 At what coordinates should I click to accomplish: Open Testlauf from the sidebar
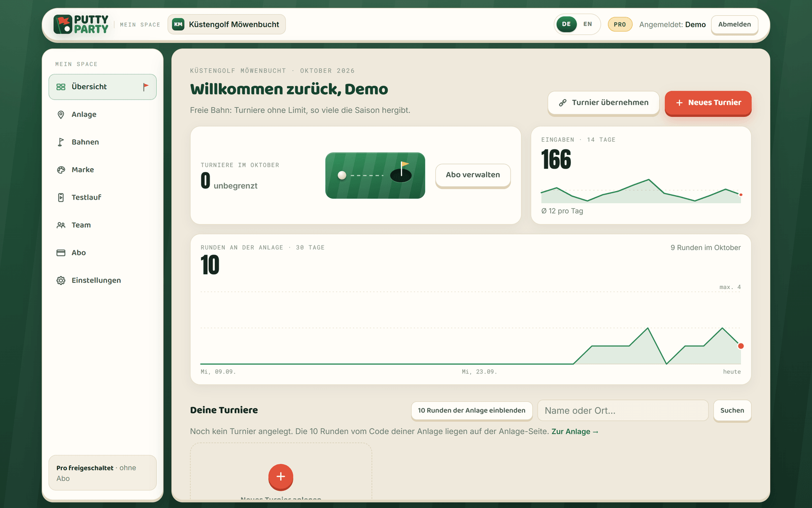(x=103, y=198)
